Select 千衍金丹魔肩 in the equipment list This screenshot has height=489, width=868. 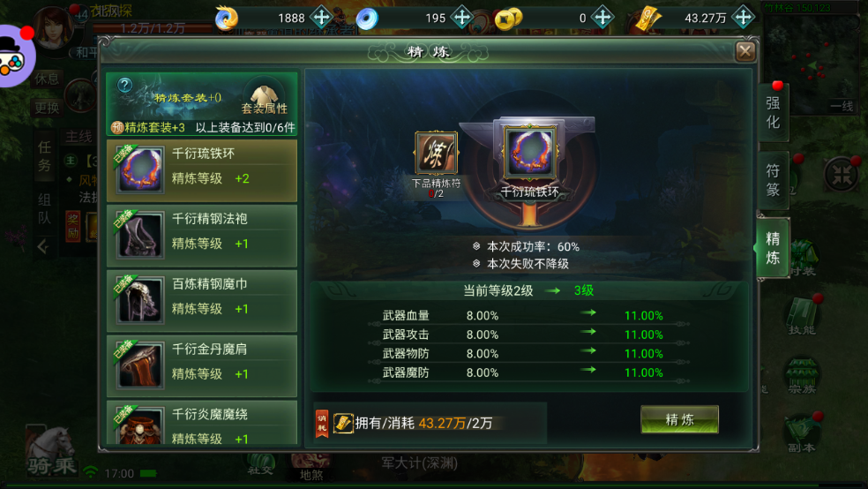[x=202, y=366]
